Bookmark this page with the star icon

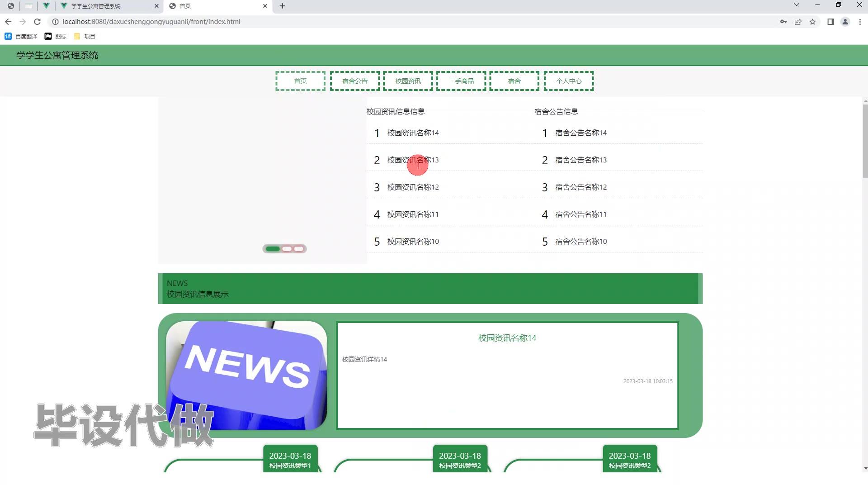point(813,22)
